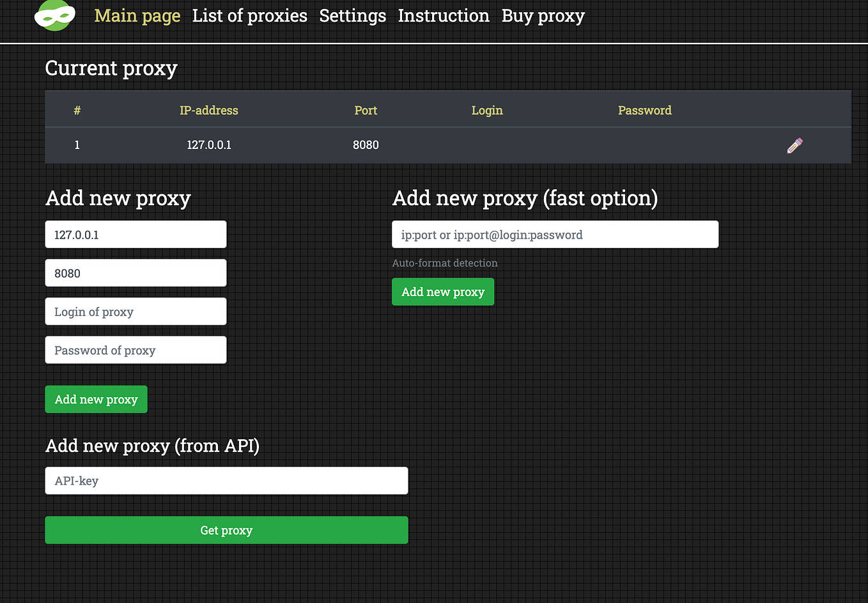Click the Port column header
Image resolution: width=868 pixels, height=603 pixels.
pyautogui.click(x=366, y=110)
